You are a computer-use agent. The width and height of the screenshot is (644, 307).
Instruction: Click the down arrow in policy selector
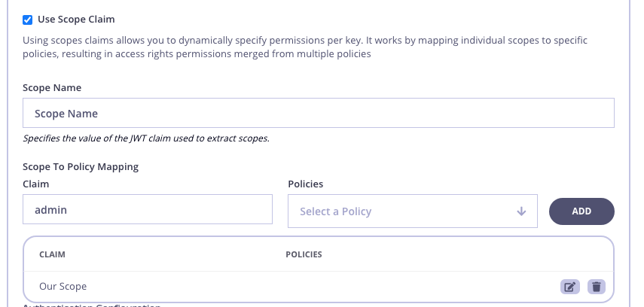tap(521, 211)
